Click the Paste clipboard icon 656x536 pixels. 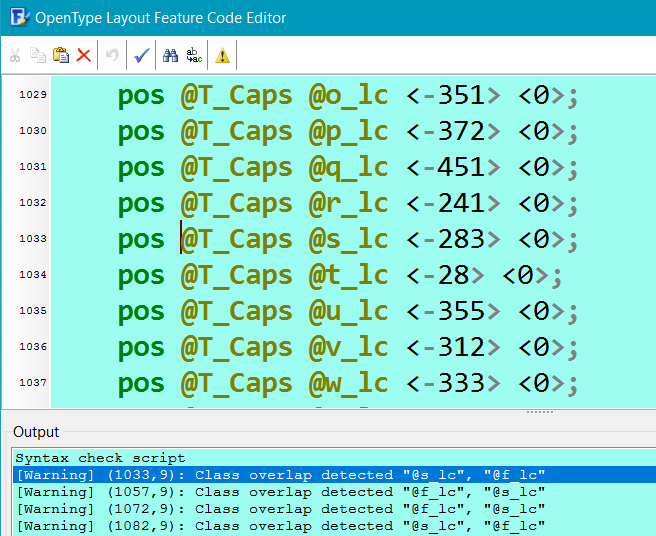pos(61,55)
